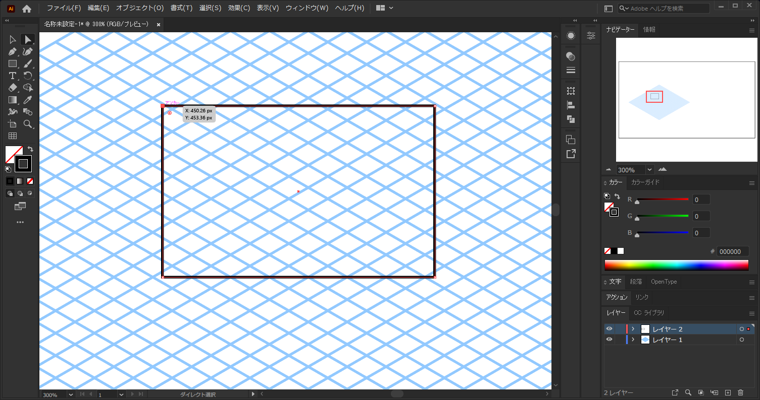Screen dimensions: 760x400
Task: Set None mode button in toolbar
Action: [x=30, y=181]
